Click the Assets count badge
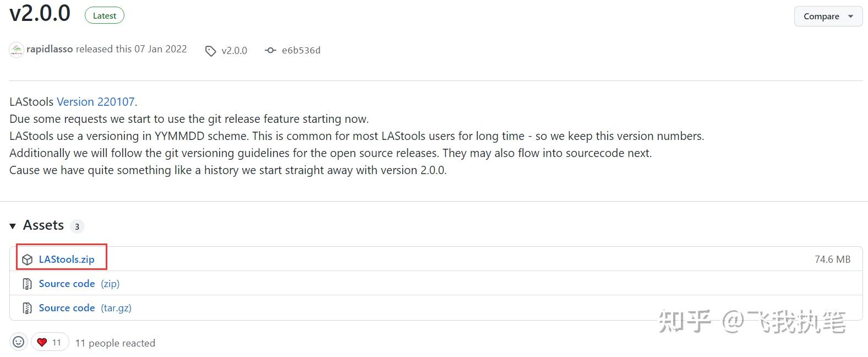 click(x=77, y=226)
